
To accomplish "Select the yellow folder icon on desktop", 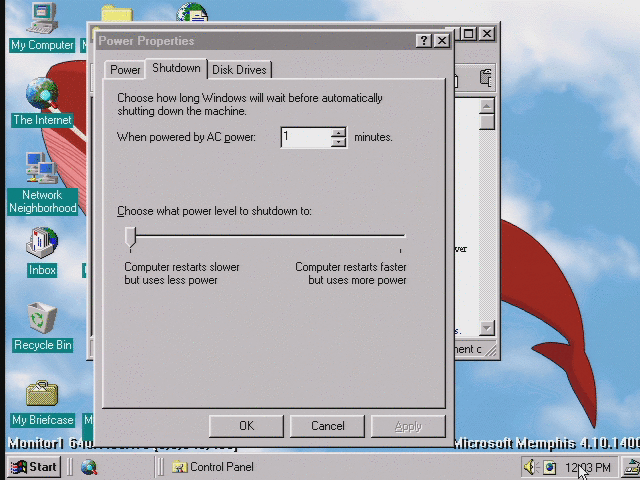I will coord(117,13).
